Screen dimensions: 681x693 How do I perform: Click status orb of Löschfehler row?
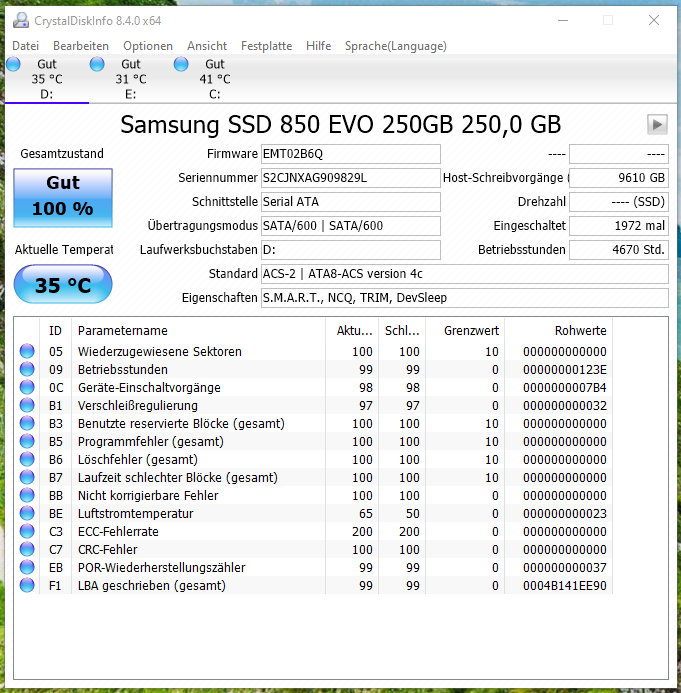coord(27,460)
